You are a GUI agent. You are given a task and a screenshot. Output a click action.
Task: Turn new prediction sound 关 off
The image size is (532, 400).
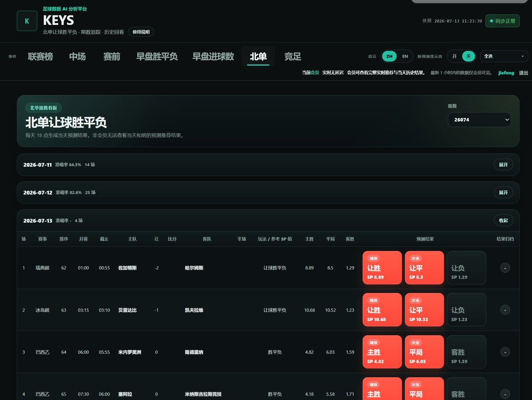469,56
